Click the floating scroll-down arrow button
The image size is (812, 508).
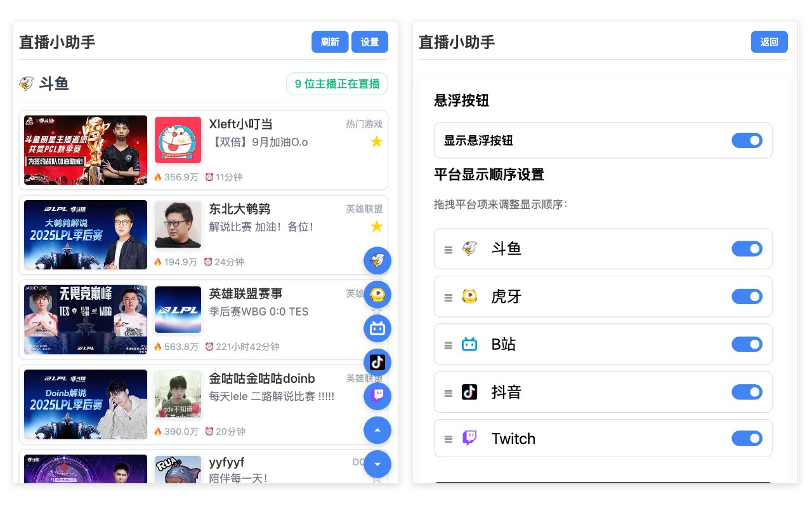(377, 464)
